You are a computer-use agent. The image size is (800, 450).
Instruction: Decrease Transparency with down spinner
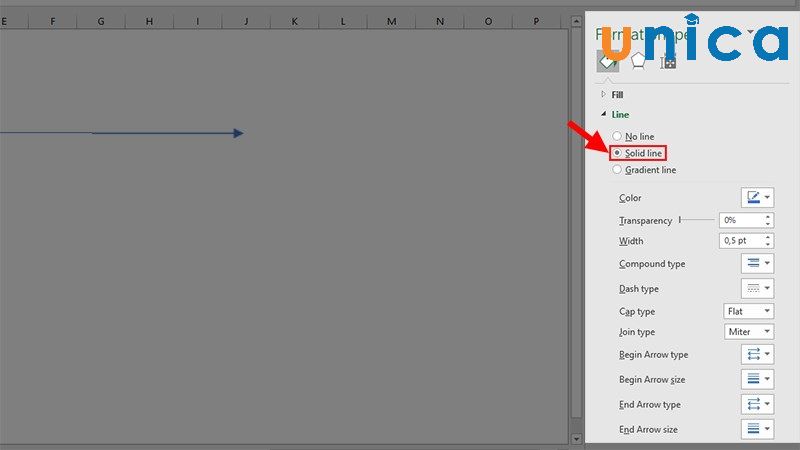point(768,223)
